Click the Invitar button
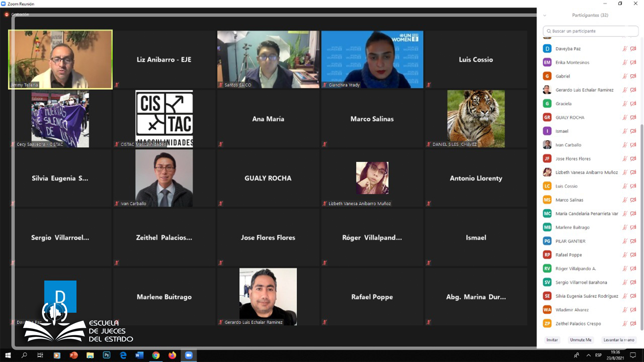Image resolution: width=644 pixels, height=362 pixels. (552, 340)
